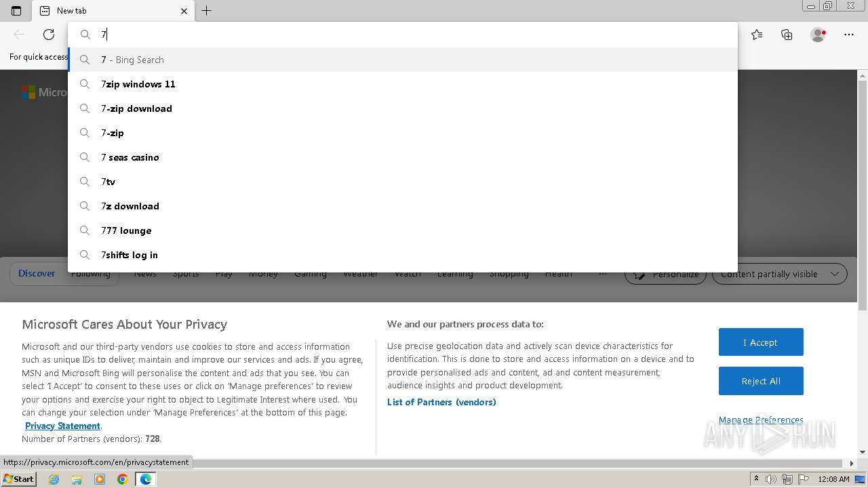
Task: Show hidden tray icons arrow
Action: tap(757, 479)
